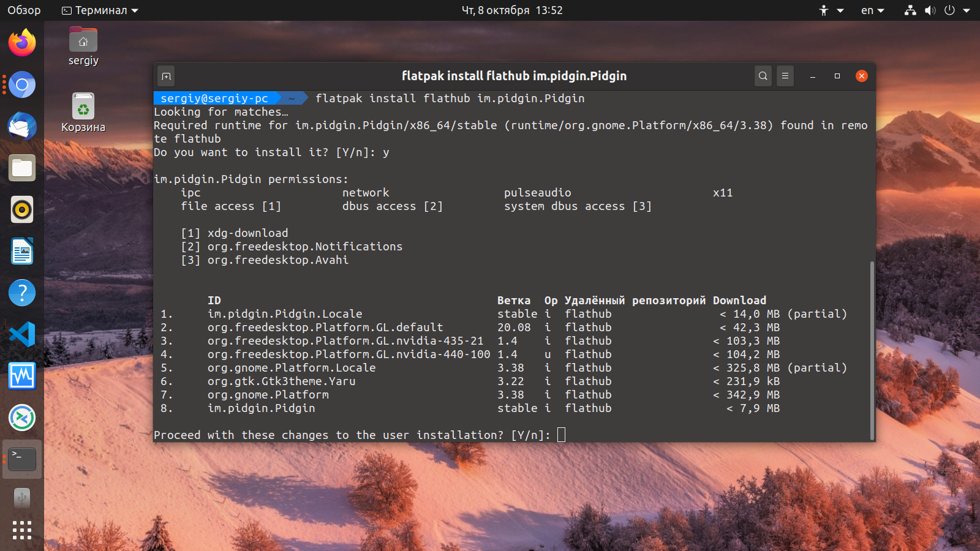This screenshot has width=980, height=551.
Task: Click org.gtk.Gtk3theme.Yaru row text
Action: coord(281,381)
